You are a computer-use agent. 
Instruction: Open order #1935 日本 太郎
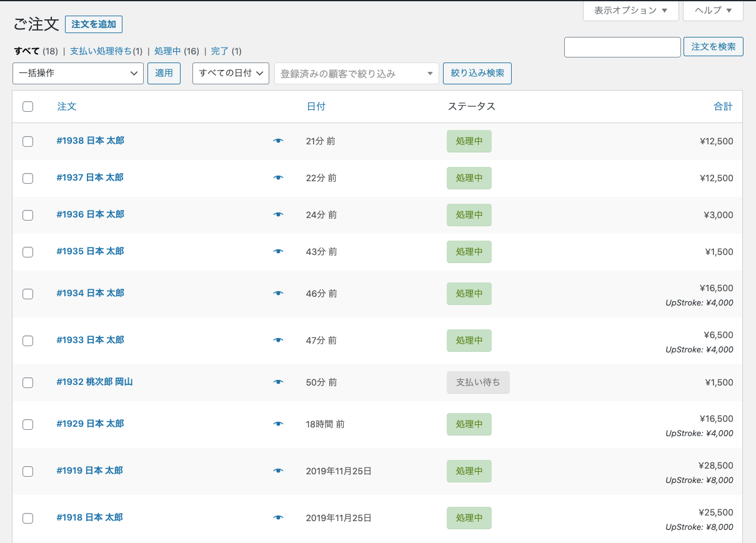(x=91, y=251)
